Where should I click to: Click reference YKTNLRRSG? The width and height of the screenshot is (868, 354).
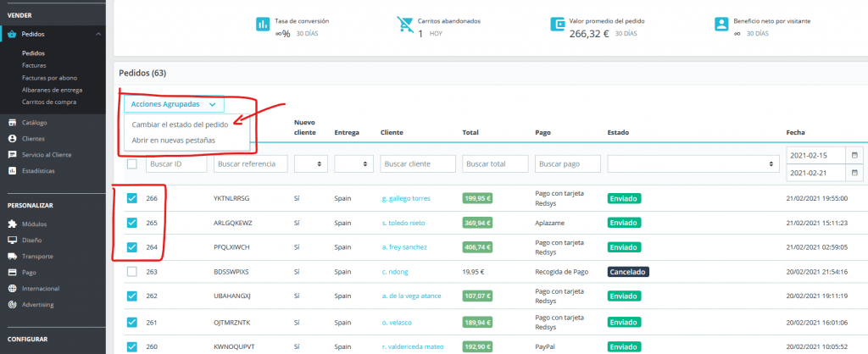tap(231, 198)
